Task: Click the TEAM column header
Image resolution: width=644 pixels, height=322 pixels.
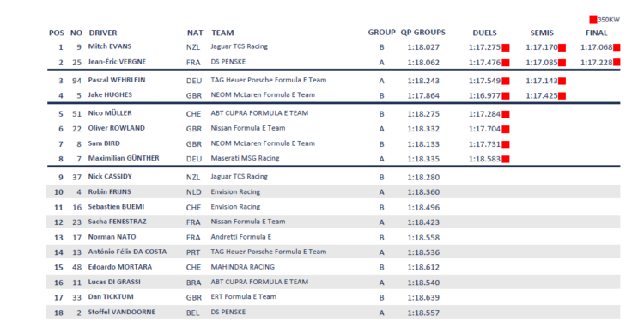Action: [222, 33]
